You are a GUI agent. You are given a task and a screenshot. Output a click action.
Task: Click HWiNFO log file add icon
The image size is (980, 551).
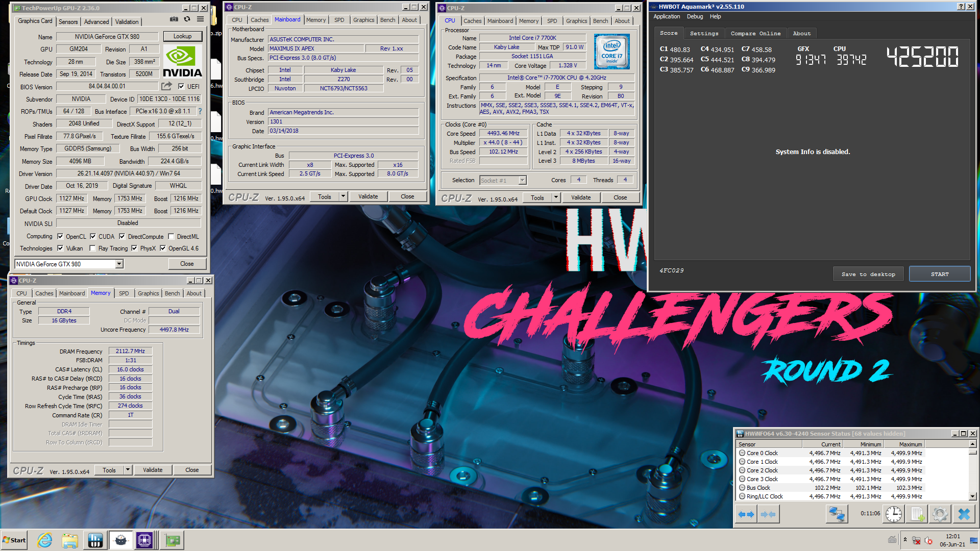click(917, 514)
